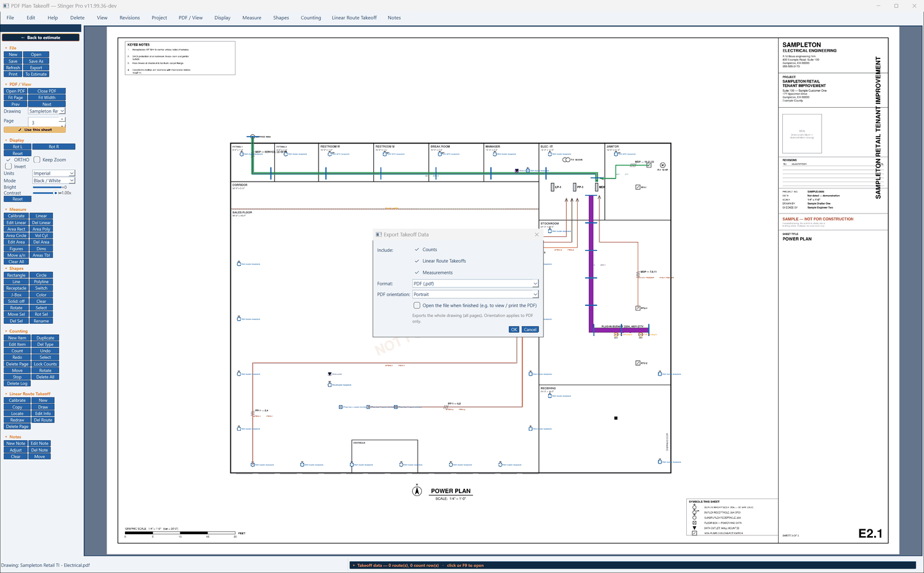Click Cancel in the export dialog
This screenshot has width=924, height=573.
530,329
